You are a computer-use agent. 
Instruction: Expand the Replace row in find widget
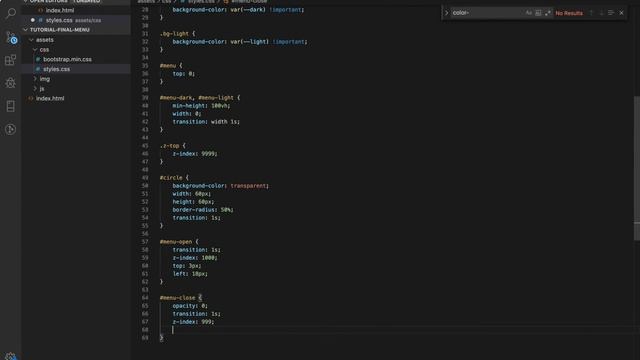click(446, 13)
